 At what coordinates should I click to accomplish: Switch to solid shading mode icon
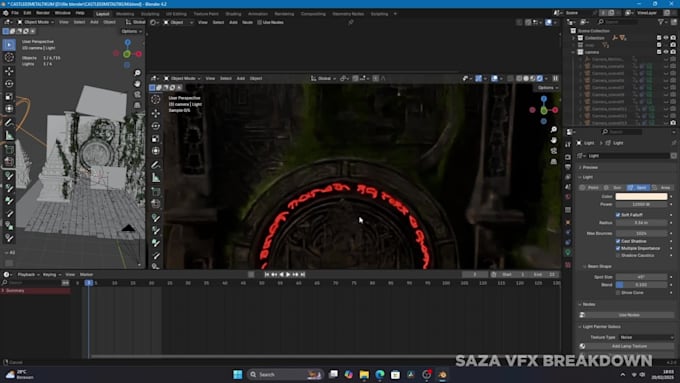click(x=526, y=79)
